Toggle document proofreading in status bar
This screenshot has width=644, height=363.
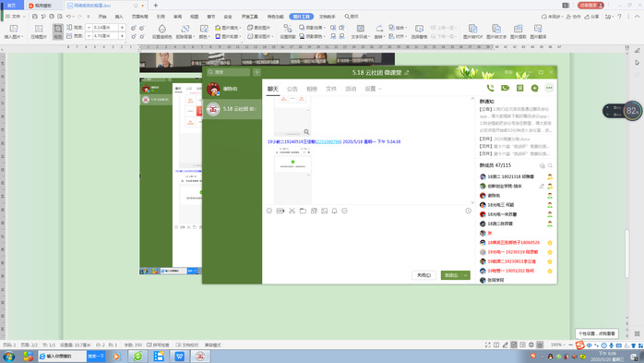(x=187, y=345)
